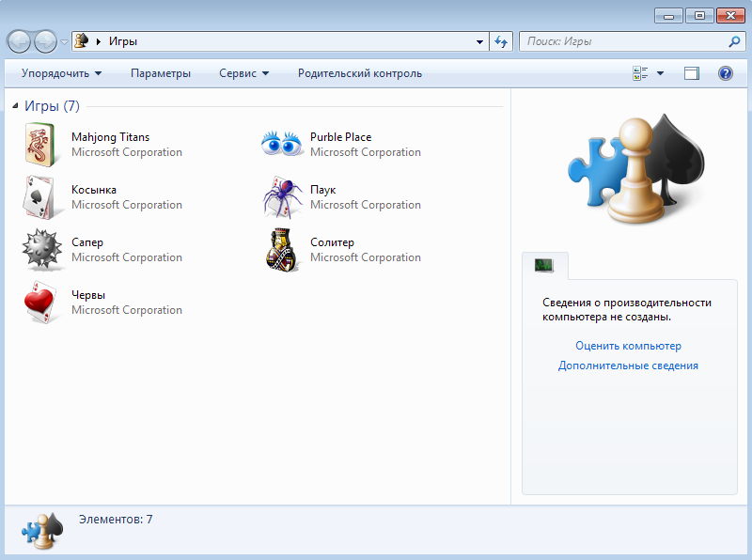Open the view options dropdown arrow

click(x=660, y=73)
